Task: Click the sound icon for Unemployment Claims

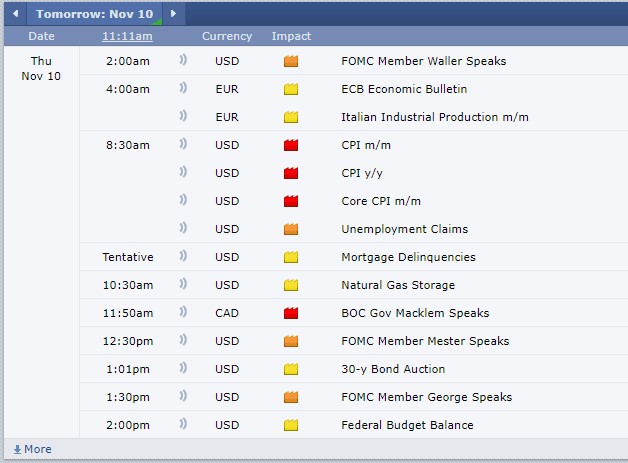Action: (183, 229)
